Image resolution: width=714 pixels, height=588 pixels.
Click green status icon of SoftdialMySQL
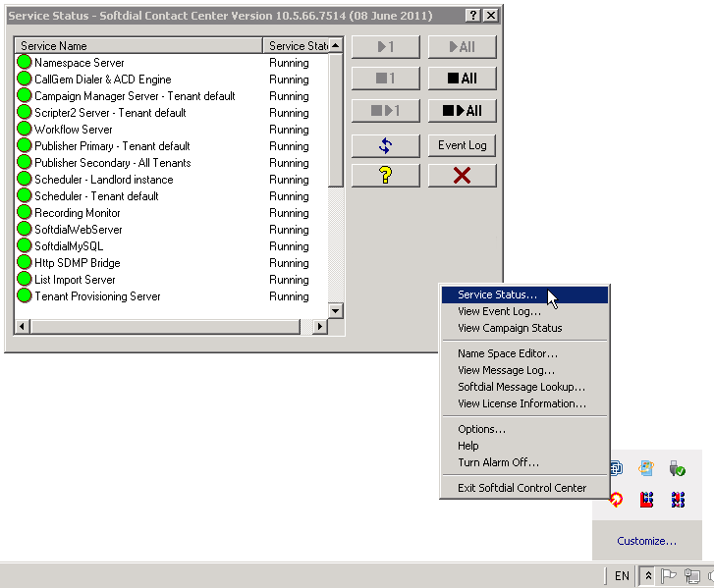pyautogui.click(x=25, y=244)
